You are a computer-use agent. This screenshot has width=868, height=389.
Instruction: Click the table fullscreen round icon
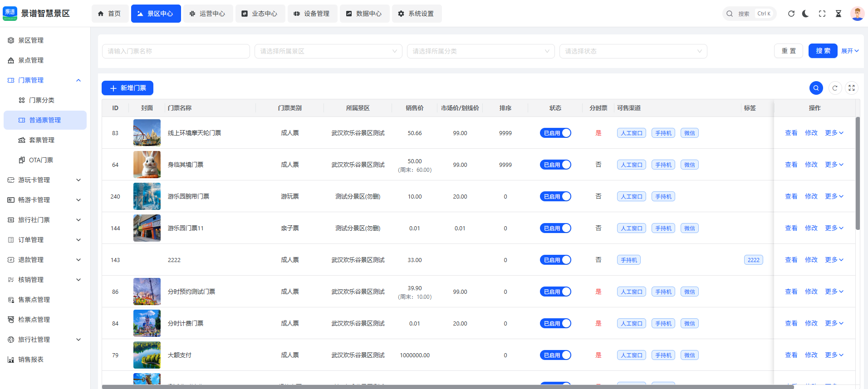coord(852,88)
